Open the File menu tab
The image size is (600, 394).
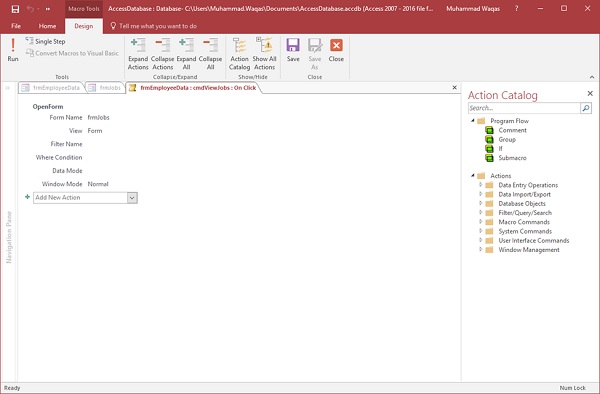point(16,26)
